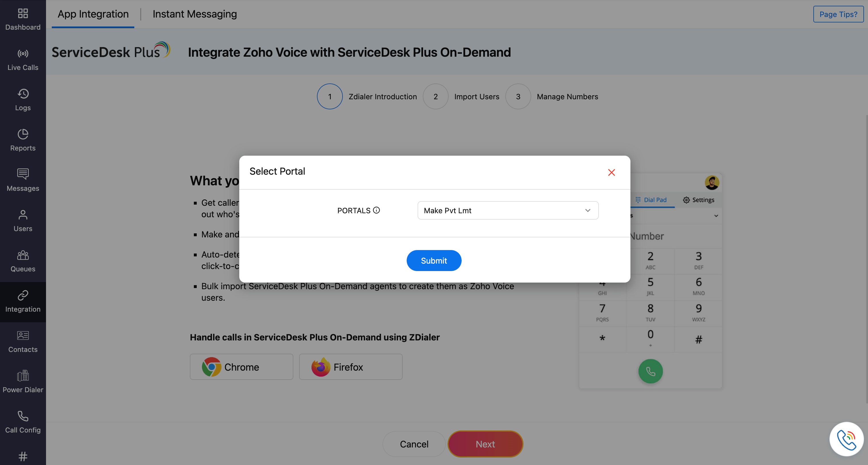Choose the Chrome browser option

tap(241, 367)
